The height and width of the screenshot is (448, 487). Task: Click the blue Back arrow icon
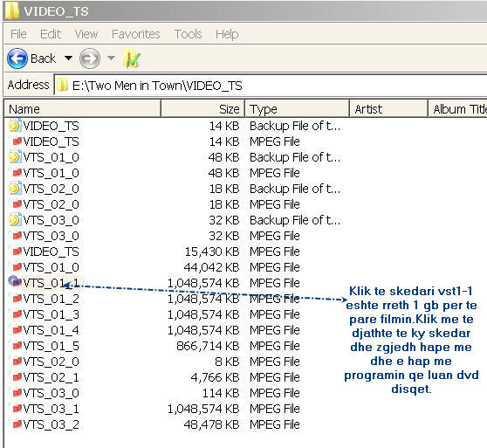click(x=17, y=59)
